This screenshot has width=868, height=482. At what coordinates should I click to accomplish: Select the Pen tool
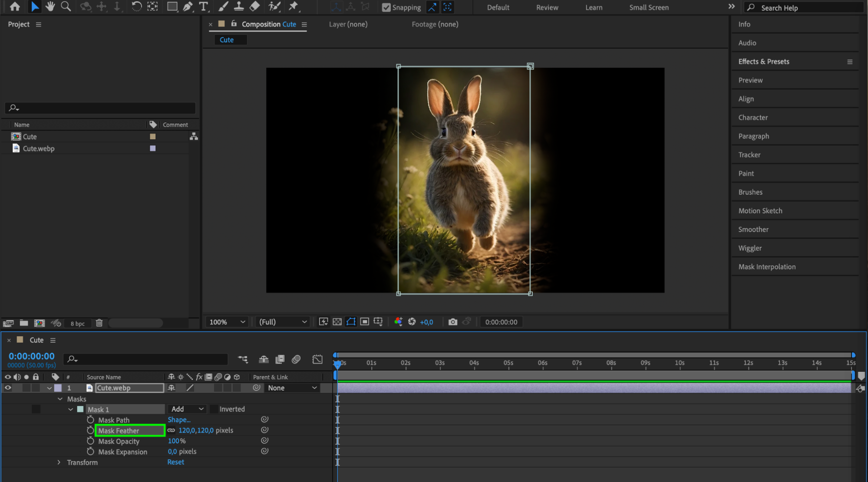tap(188, 7)
